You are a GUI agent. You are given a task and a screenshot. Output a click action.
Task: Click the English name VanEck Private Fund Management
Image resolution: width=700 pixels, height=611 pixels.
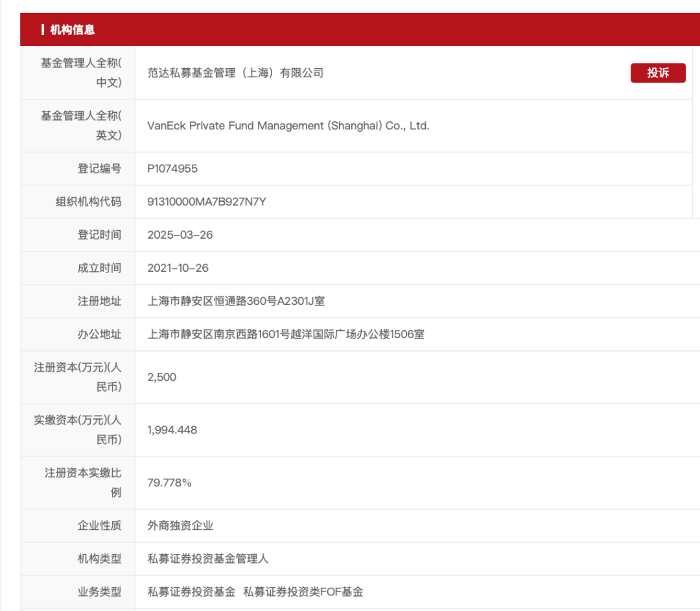[x=288, y=126]
